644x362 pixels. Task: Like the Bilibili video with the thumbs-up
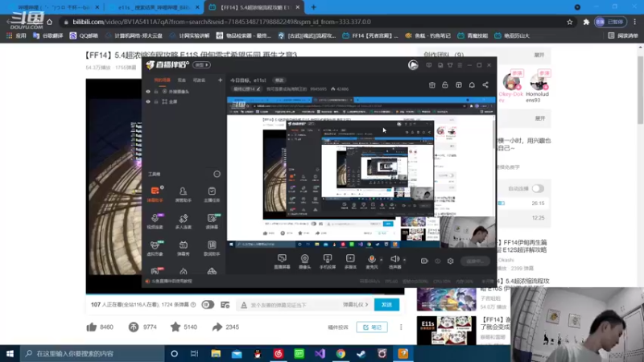click(92, 327)
